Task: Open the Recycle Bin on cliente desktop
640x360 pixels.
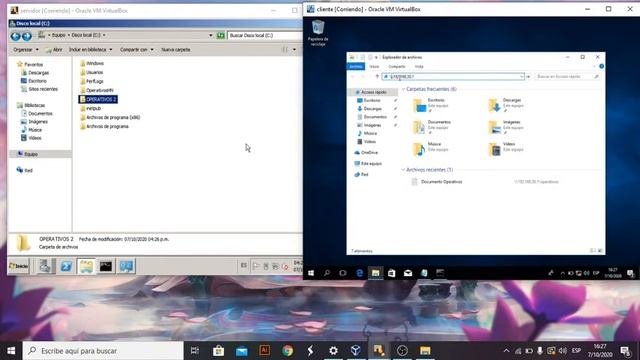Action: tap(318, 33)
